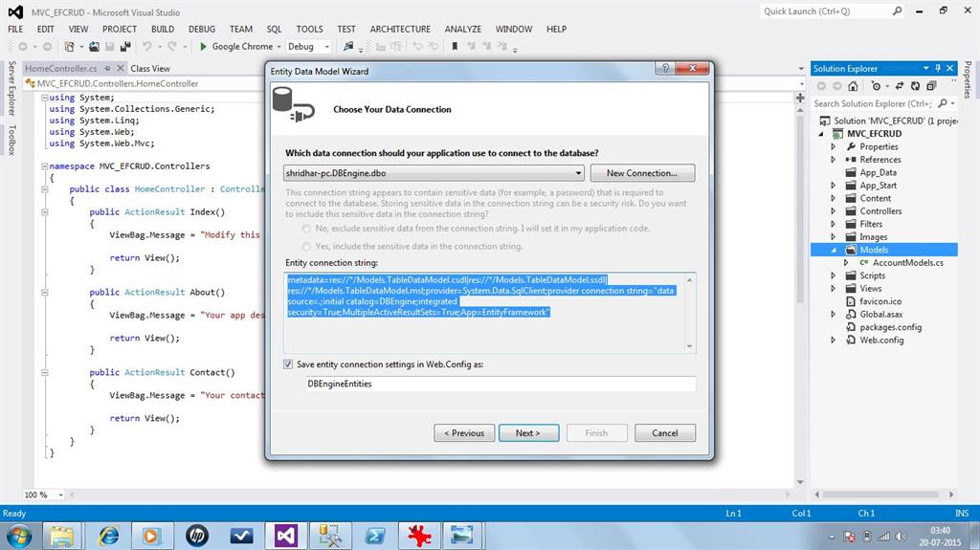Image resolution: width=980 pixels, height=550 pixels.
Task: Click the Save All toolbar icon
Action: pos(125,46)
